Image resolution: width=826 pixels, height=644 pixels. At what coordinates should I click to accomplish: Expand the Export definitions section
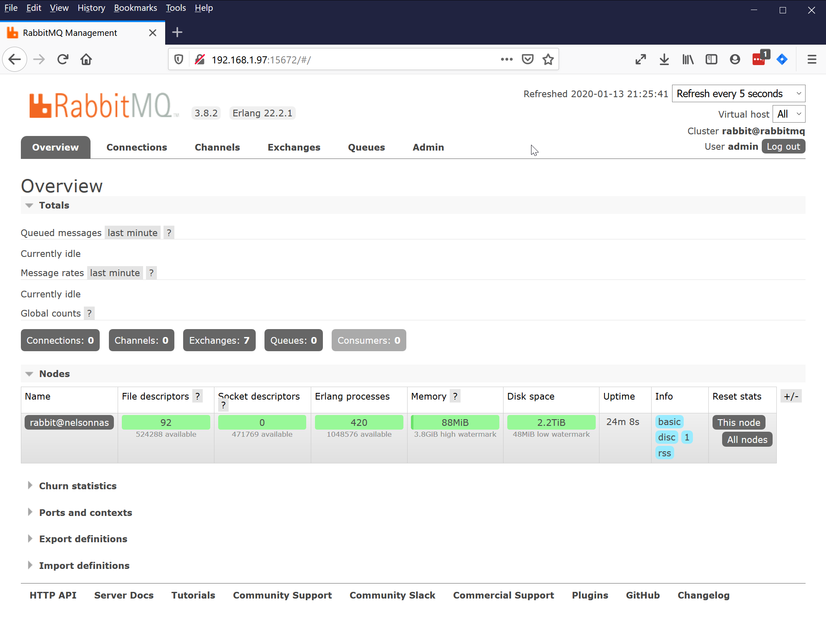tap(83, 539)
